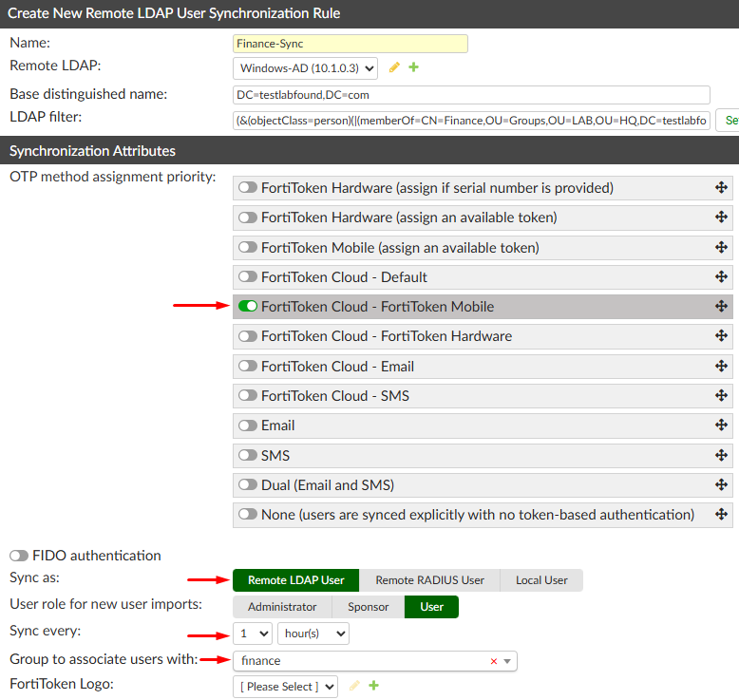Image resolution: width=739 pixels, height=700 pixels.
Task: Add new FortiToken Logo plus icon
Action: pos(373,686)
